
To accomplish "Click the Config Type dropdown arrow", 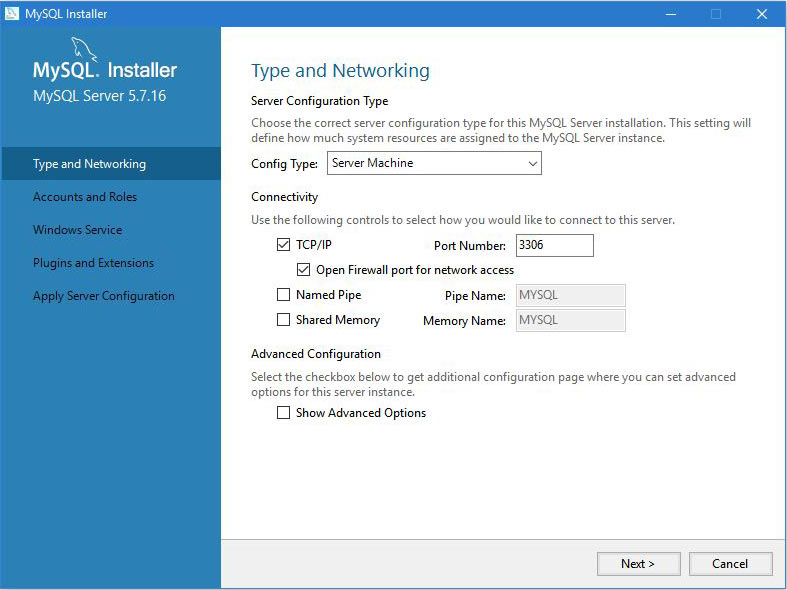I will pos(533,164).
